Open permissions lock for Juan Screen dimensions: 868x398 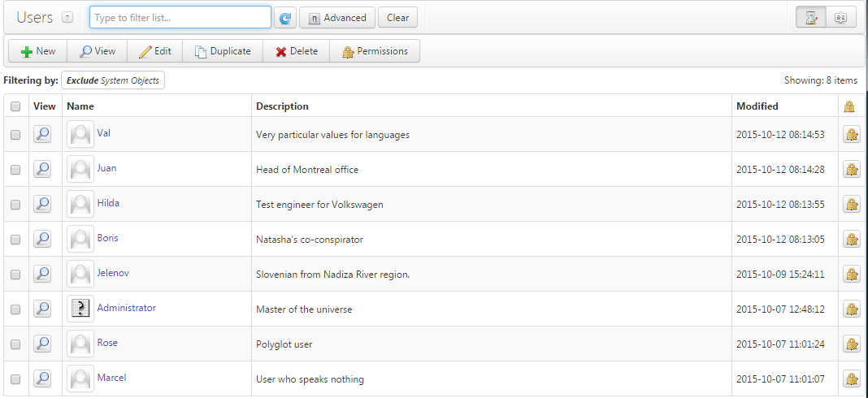852,169
